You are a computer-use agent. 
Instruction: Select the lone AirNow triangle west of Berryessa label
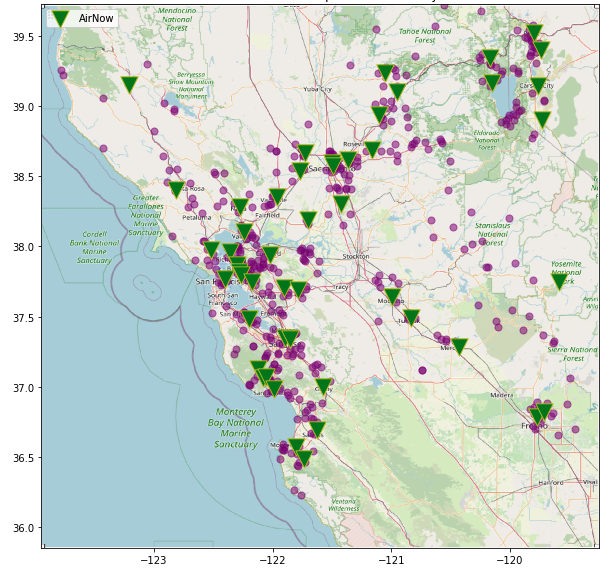tap(129, 85)
